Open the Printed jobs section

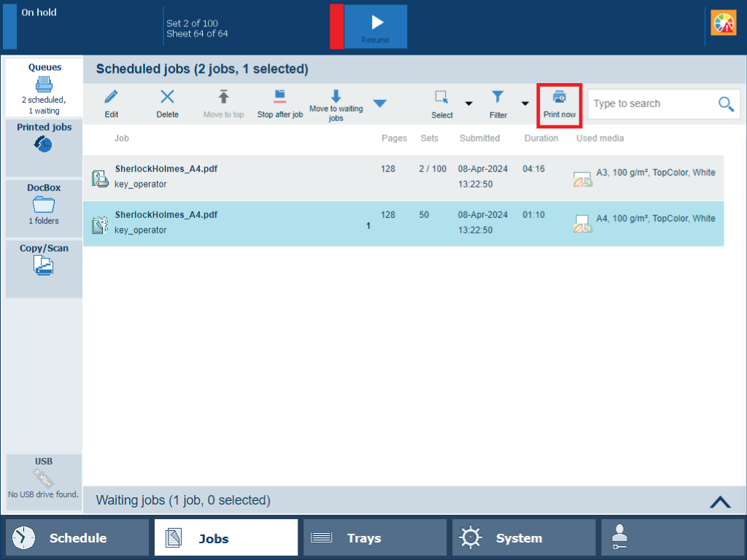click(x=44, y=138)
